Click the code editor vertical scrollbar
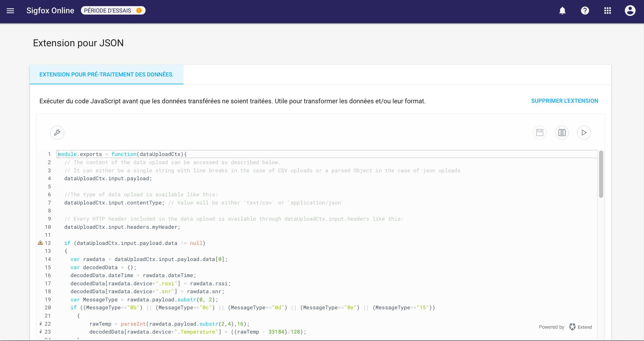 click(601, 174)
